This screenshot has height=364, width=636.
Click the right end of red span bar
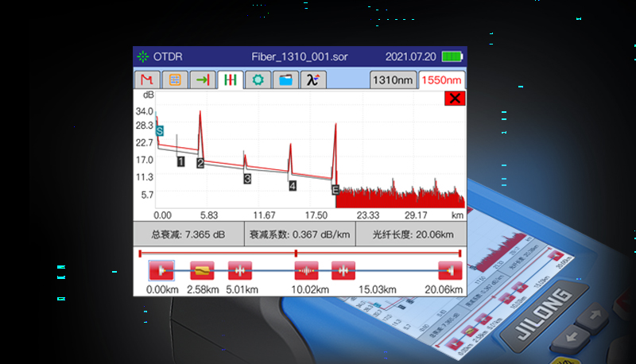[460, 254]
